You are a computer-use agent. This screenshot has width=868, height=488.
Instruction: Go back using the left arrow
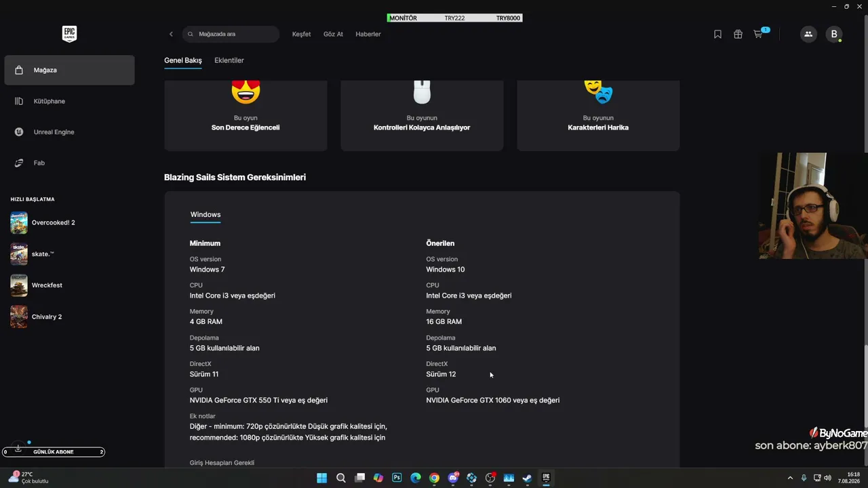coord(171,34)
